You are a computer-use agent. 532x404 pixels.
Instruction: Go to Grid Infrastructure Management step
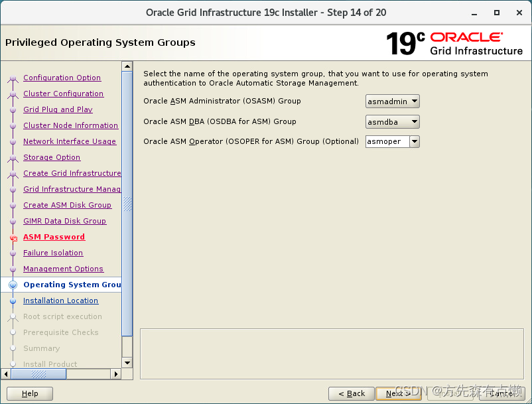click(x=72, y=189)
